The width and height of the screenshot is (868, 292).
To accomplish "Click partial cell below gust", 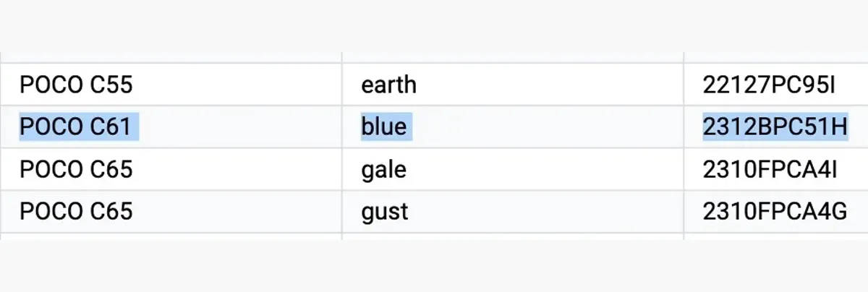I will pyautogui.click(x=513, y=236).
